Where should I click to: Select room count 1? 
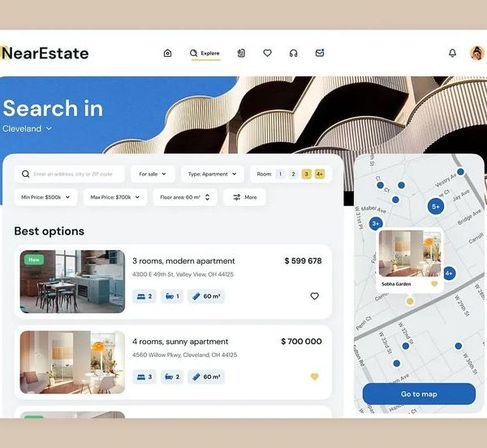pyautogui.click(x=280, y=174)
